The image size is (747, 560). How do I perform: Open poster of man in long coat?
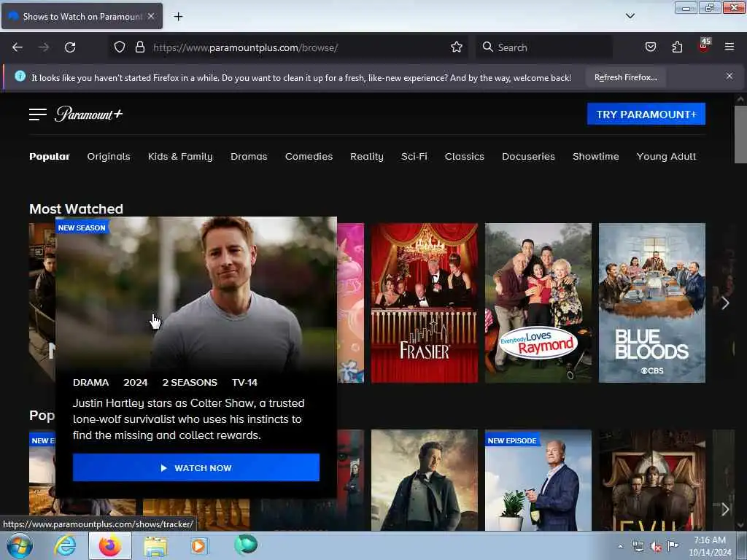(x=425, y=480)
